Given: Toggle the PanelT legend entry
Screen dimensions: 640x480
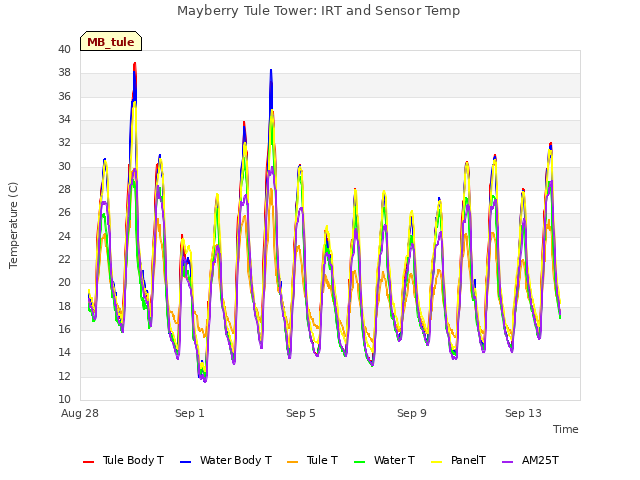Looking at the screenshot, I should (x=458, y=460).
